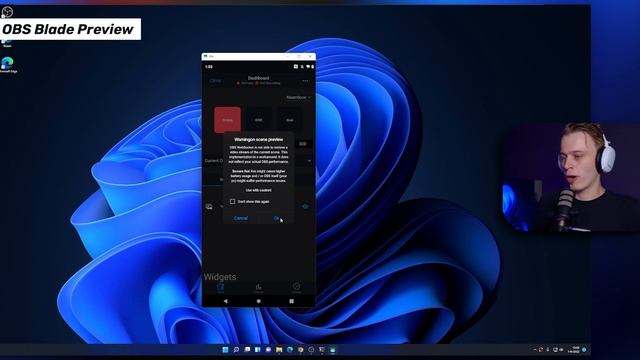Open the settings tab at bottom right
The image size is (640, 360).
297,288
